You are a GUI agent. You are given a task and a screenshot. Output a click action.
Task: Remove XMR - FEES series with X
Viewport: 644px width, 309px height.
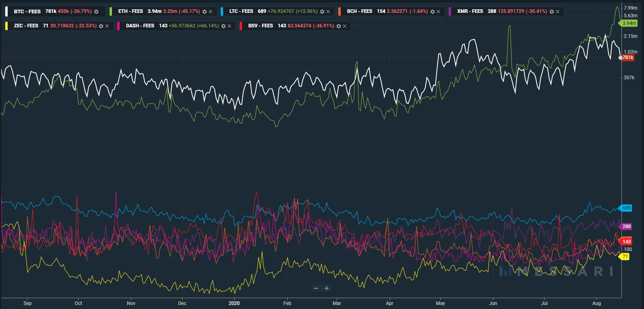pyautogui.click(x=558, y=12)
